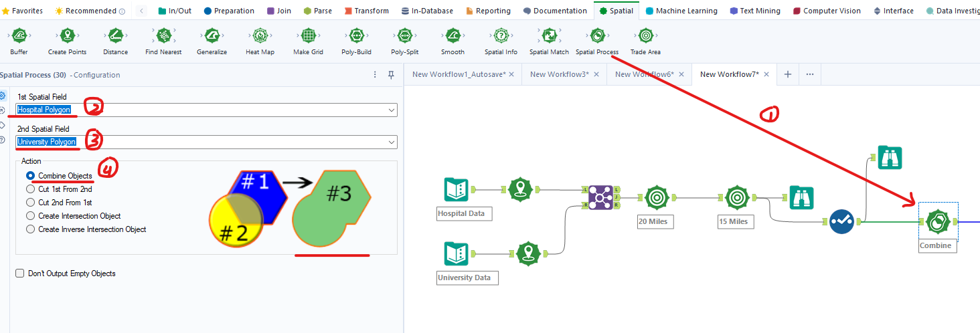980x333 pixels.
Task: Choose the Spatial Match tool in the palette
Action: [549, 41]
